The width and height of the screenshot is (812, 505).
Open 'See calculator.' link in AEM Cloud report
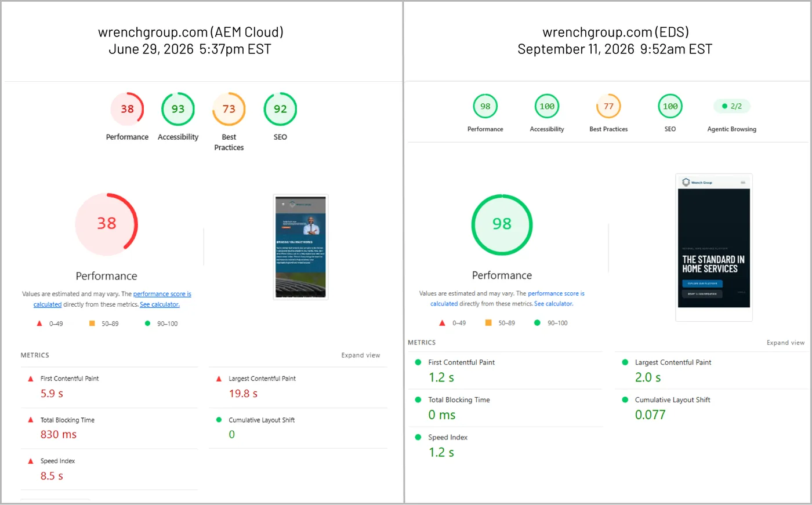(159, 304)
